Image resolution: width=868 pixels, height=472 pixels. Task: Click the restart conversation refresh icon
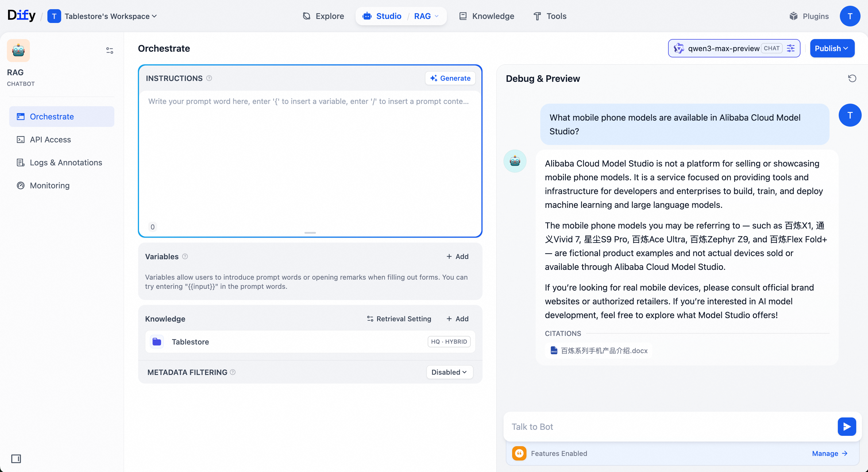852,78
